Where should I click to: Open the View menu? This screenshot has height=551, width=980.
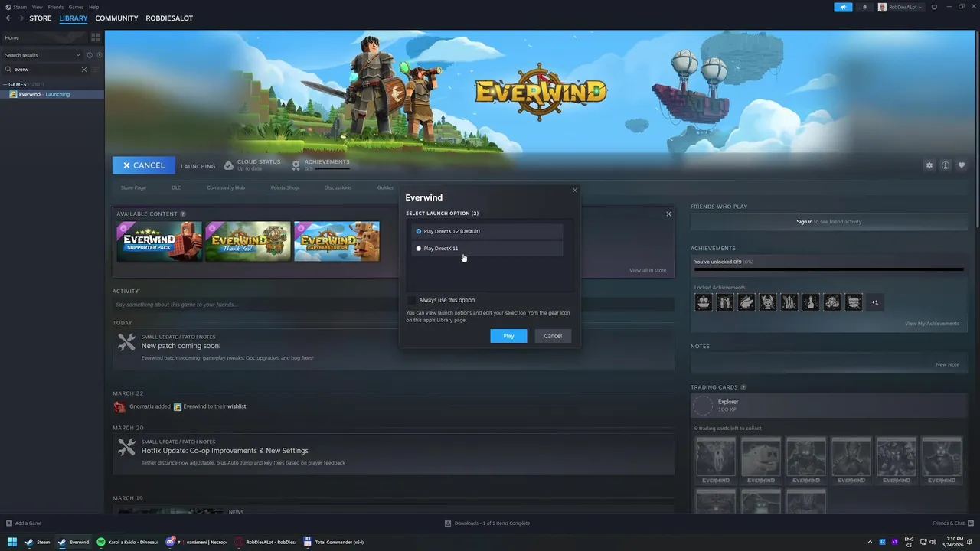click(38, 7)
